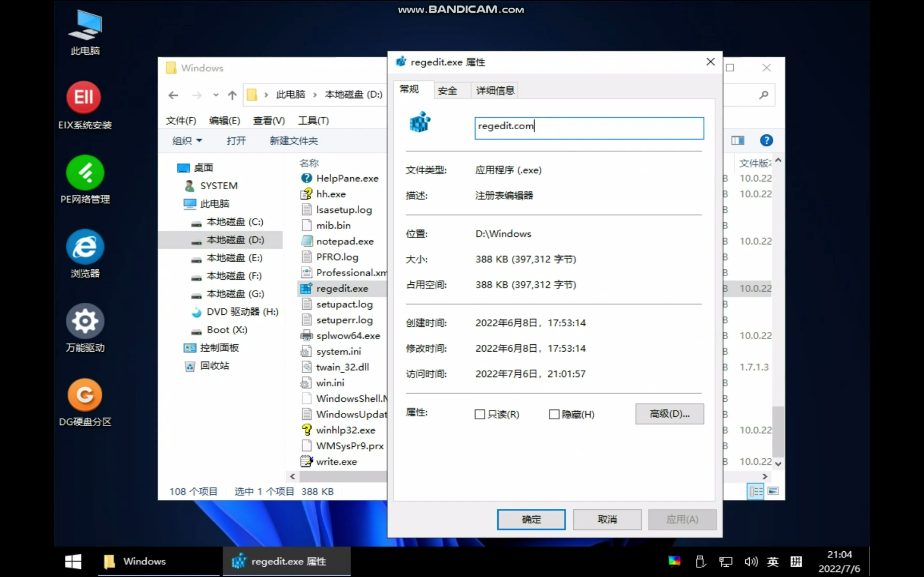Click the regedit.com filename input field

(x=589, y=127)
